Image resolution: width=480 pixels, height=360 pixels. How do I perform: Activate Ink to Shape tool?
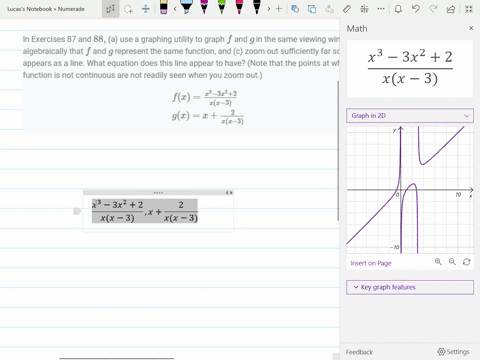point(312,9)
